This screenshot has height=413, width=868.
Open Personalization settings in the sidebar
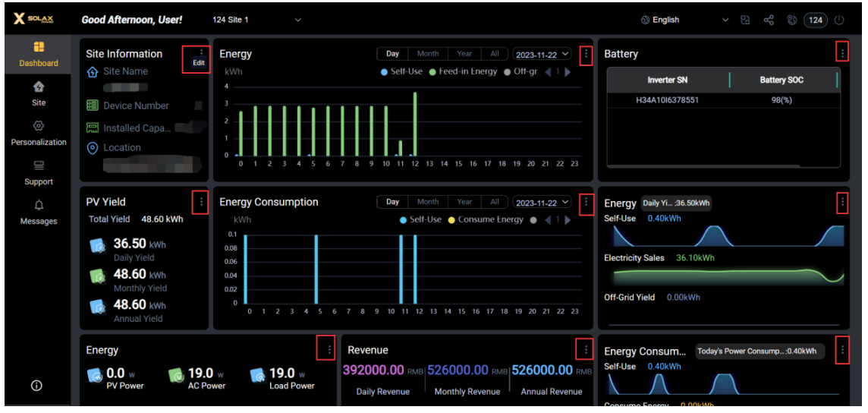pyautogui.click(x=39, y=133)
